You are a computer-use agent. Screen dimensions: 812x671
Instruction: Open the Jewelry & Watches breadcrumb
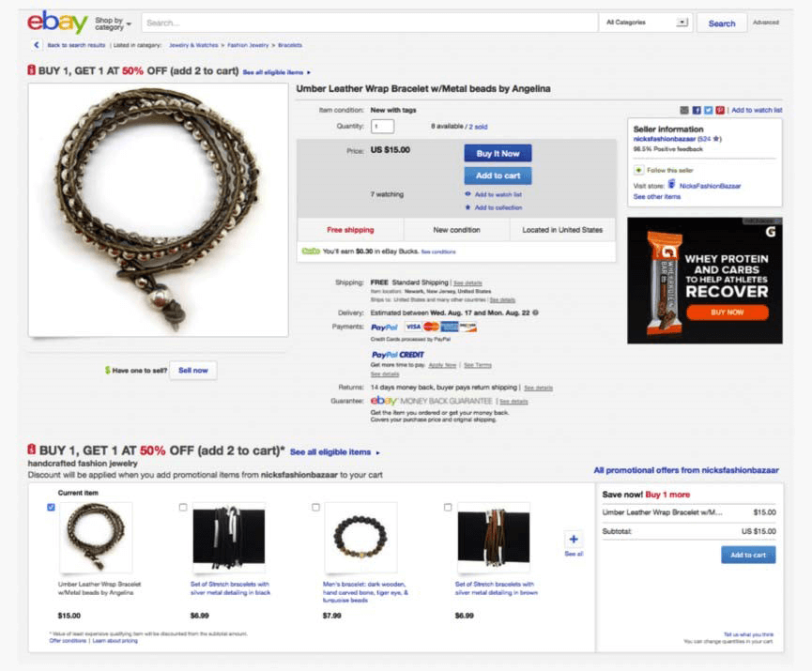pos(193,45)
